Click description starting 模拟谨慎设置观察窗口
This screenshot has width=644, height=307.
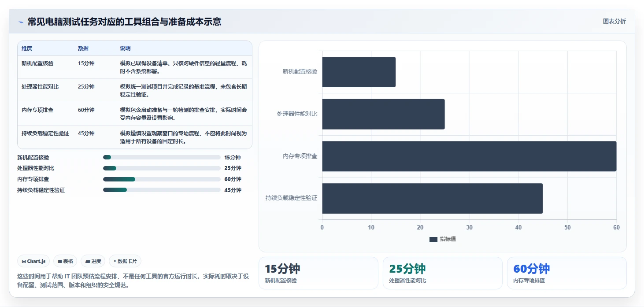point(184,137)
